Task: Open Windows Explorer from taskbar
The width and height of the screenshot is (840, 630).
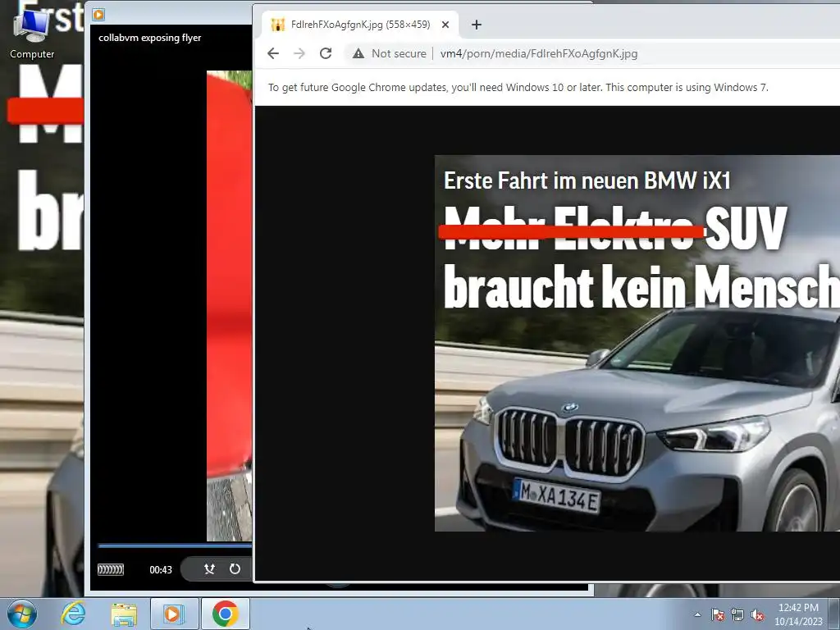Action: pos(124,614)
